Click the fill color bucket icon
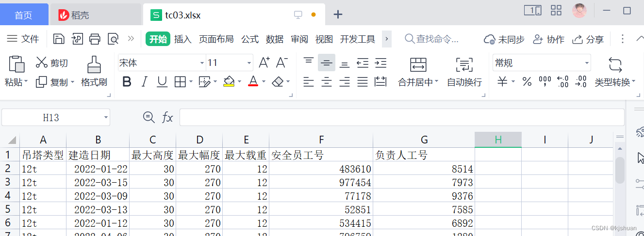The image size is (644, 236). 229,81
